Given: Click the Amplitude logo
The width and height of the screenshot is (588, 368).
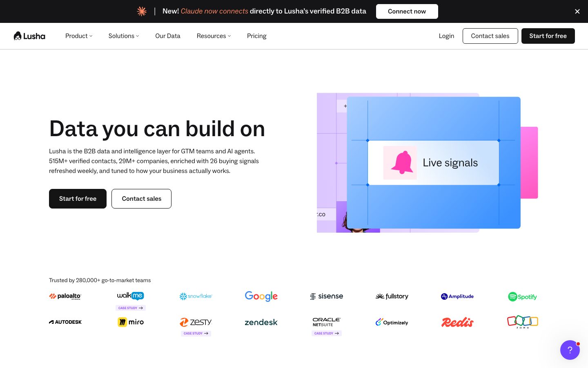Looking at the screenshot, I should coord(457,296).
